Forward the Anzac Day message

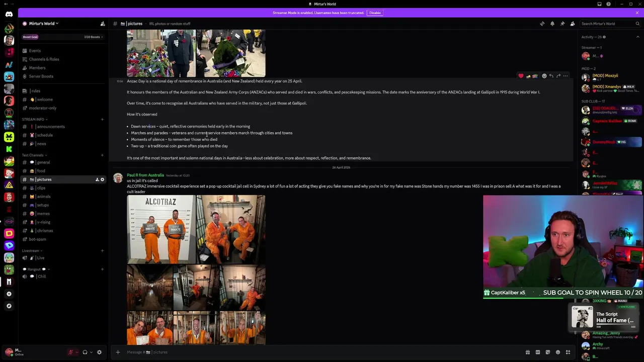tap(558, 76)
